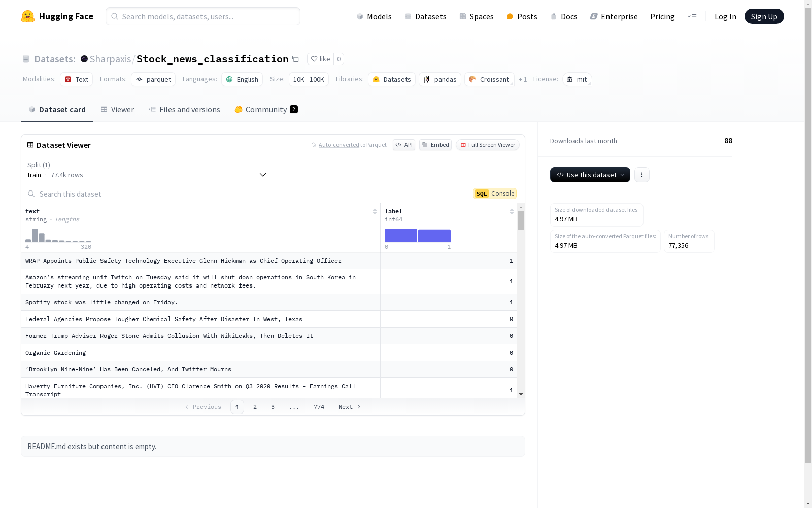
Task: Expand the Use this dataset dropdown
Action: (590, 175)
